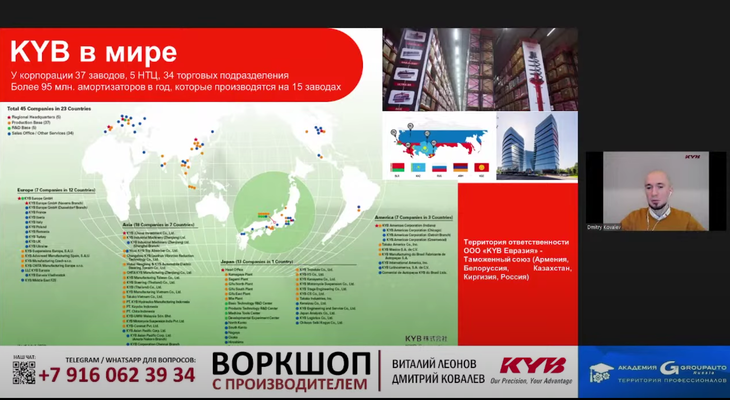
Task: Click the red Regional Headquarters legend dot
Action: coord(9,117)
